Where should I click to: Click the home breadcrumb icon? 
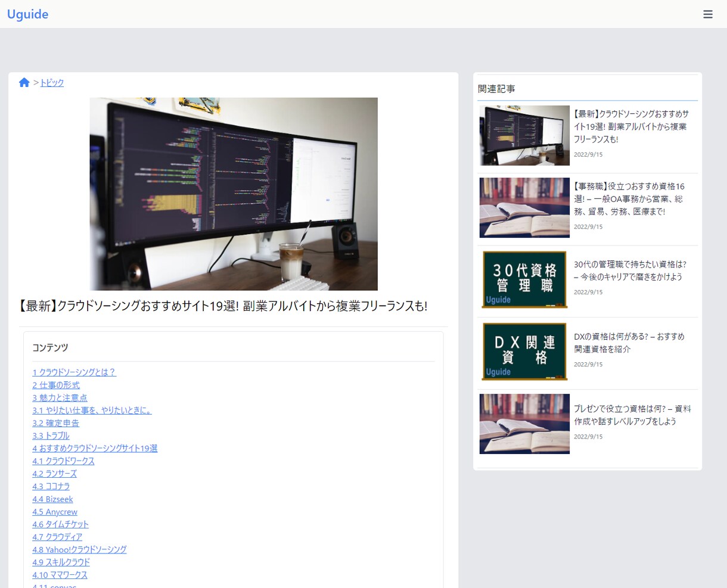[24, 83]
